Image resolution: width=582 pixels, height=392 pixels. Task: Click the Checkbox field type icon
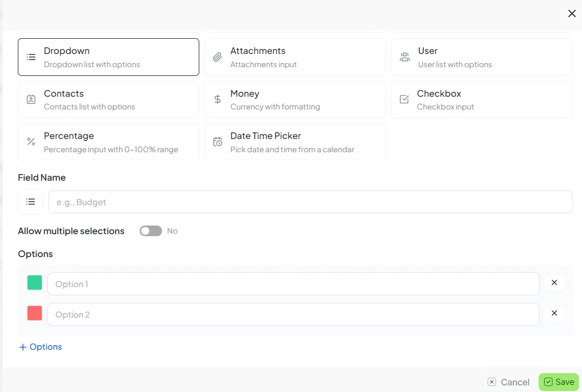[404, 99]
